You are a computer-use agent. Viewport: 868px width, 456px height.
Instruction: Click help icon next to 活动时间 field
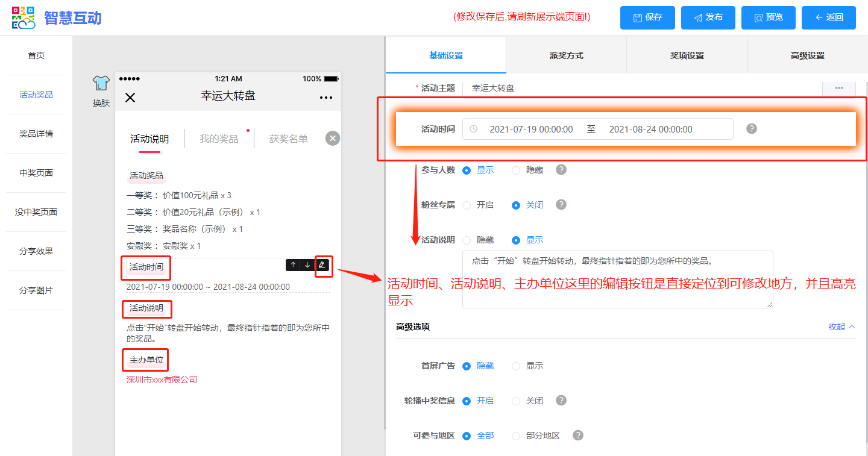751,129
